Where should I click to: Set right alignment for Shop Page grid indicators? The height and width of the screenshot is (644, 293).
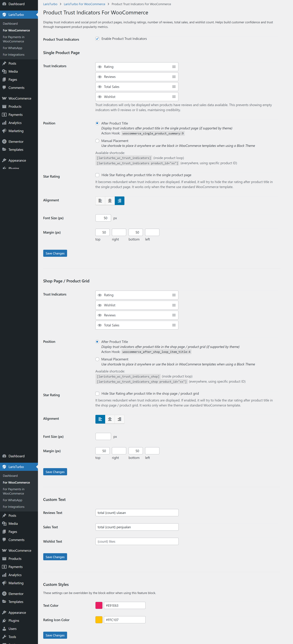tap(120, 419)
